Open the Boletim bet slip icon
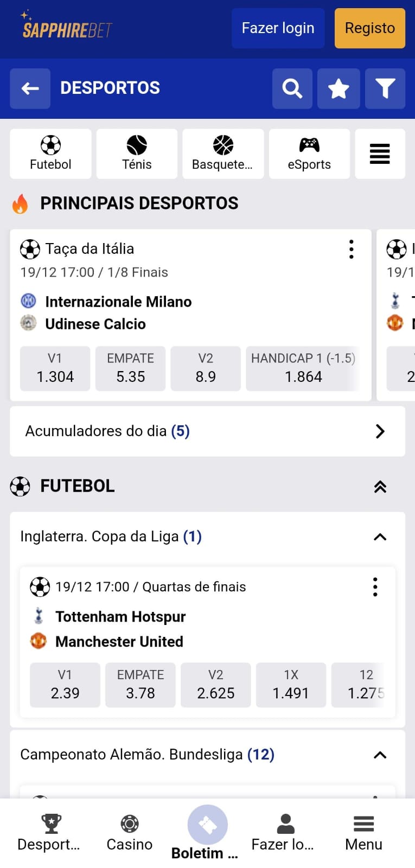Viewport: 415px width, 868px height. pos(207,826)
